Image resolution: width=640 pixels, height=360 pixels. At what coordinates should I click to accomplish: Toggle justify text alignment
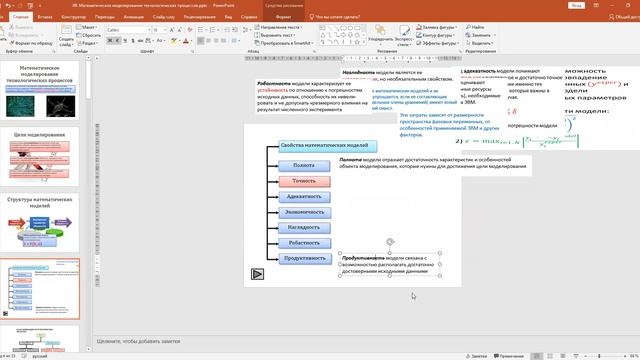[x=224, y=40]
